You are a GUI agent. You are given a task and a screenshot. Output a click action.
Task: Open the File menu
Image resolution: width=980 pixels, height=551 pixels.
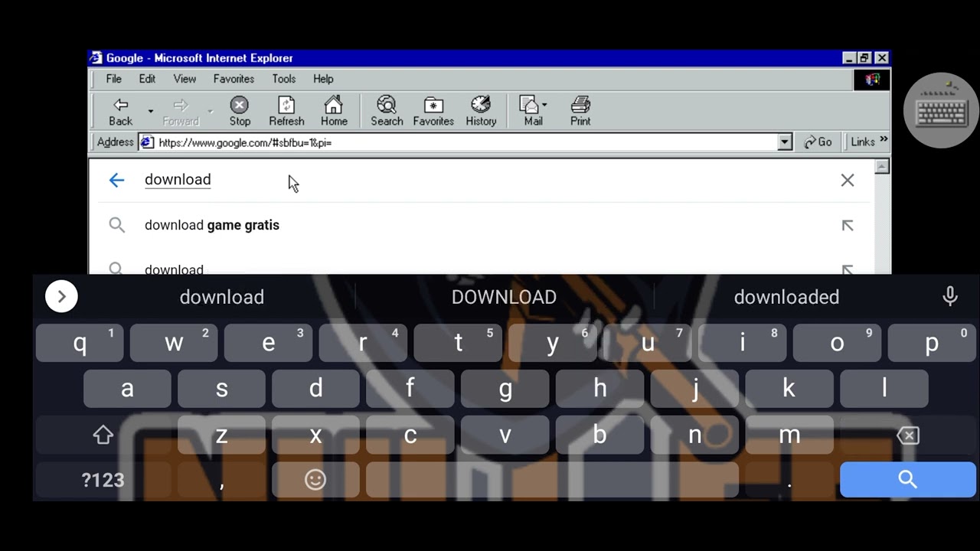click(113, 79)
